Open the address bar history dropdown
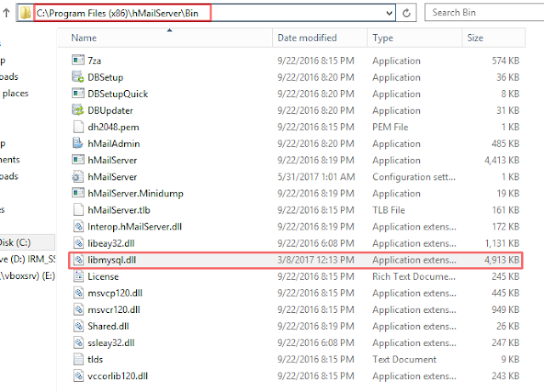Screen dimensions: 544x392 click(389, 14)
